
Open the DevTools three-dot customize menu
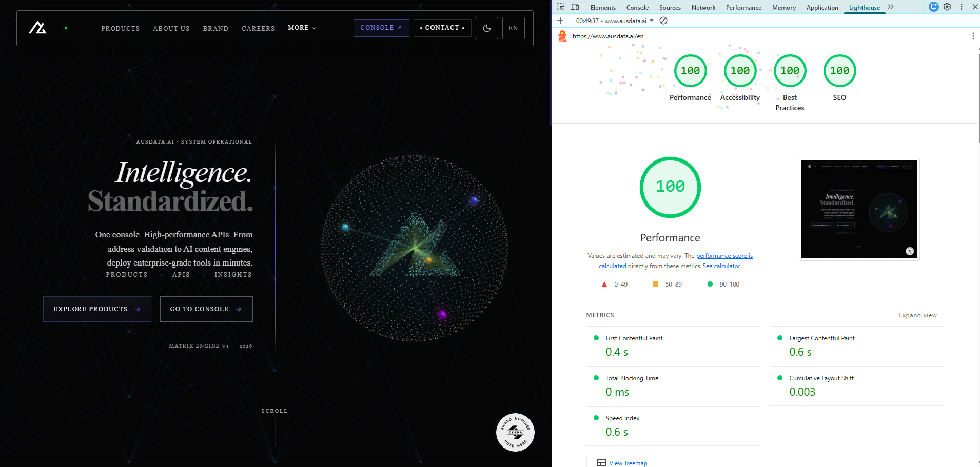click(x=962, y=7)
